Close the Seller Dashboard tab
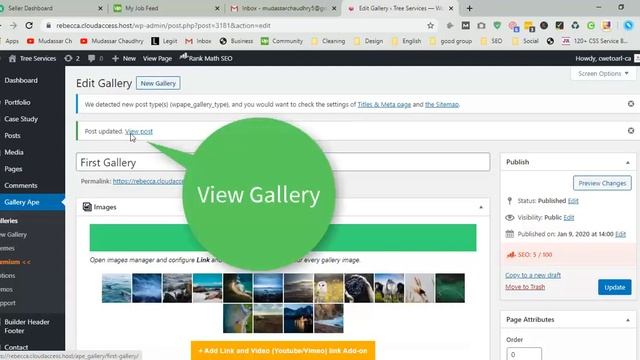 click(101, 8)
